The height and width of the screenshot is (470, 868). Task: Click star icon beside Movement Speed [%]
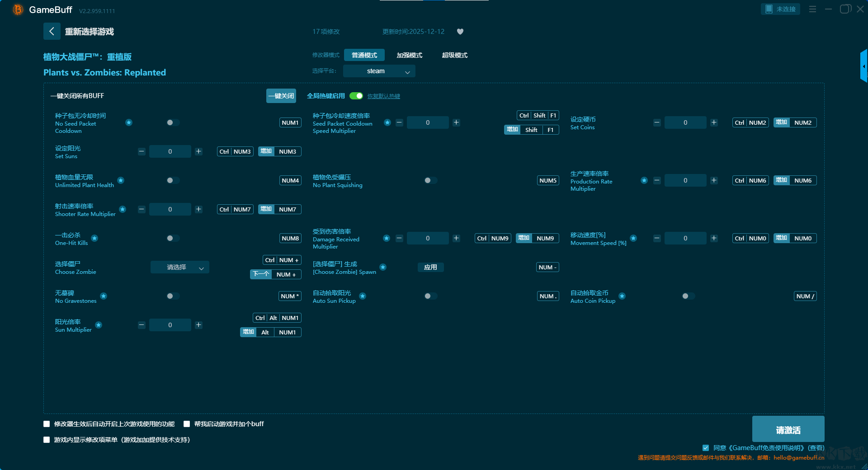click(633, 238)
